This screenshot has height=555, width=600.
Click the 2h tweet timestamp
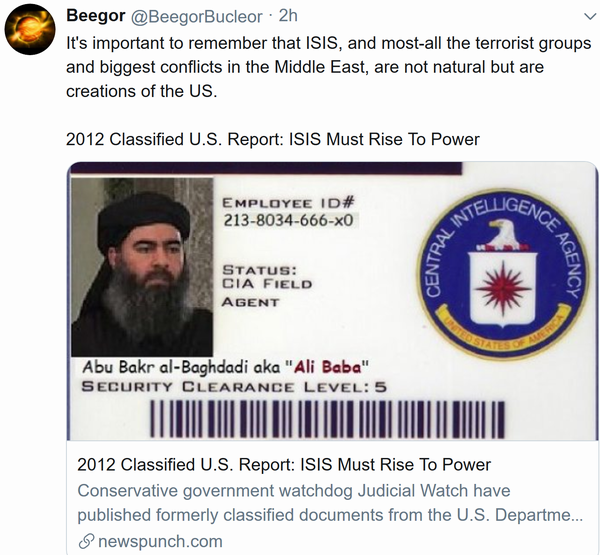tap(288, 16)
